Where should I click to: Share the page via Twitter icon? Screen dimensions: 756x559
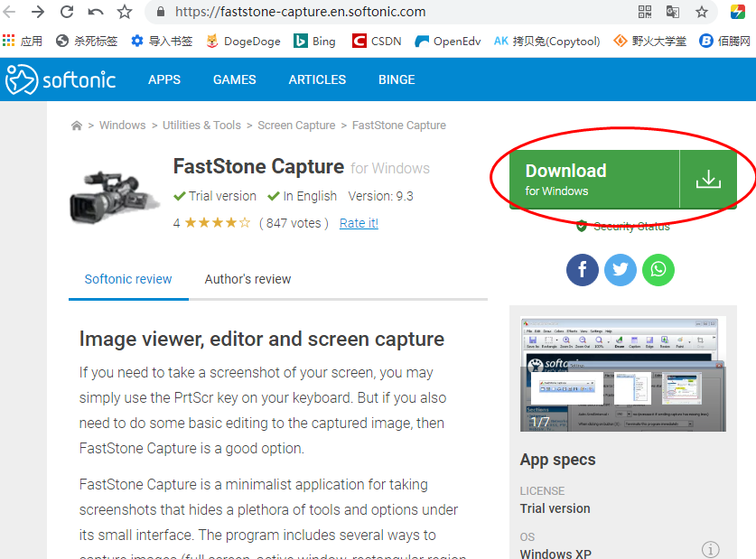pos(621,269)
